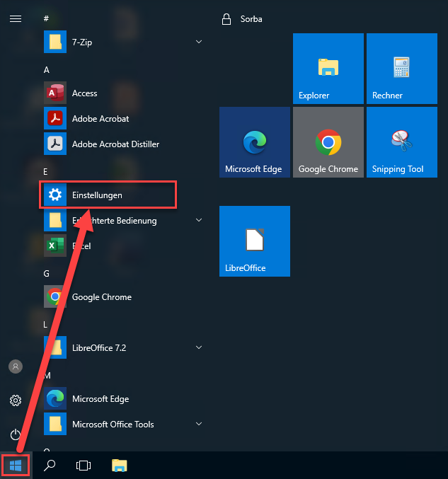Open the LibreOffice tile
Screen dimensions: 448x479
tap(255, 241)
